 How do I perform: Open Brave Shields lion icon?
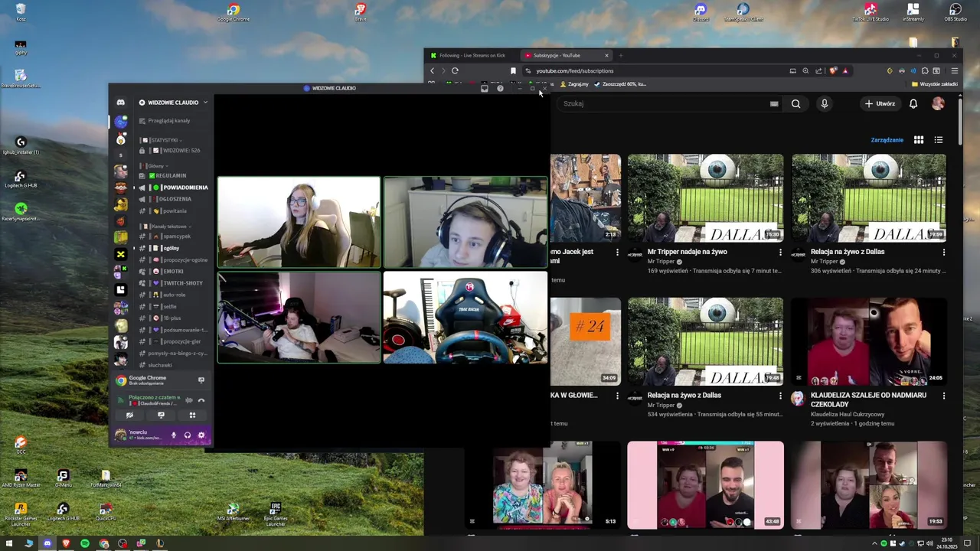[x=833, y=70]
